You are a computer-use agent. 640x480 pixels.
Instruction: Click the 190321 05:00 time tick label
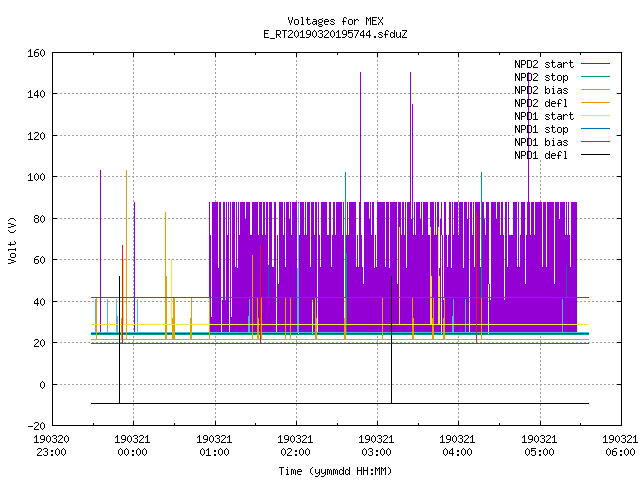point(539,446)
